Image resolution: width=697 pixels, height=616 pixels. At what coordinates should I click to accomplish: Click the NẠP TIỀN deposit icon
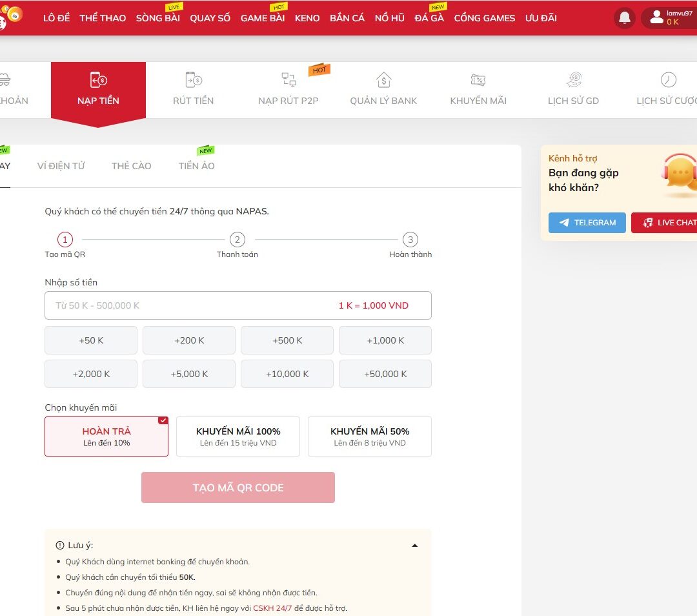[98, 80]
